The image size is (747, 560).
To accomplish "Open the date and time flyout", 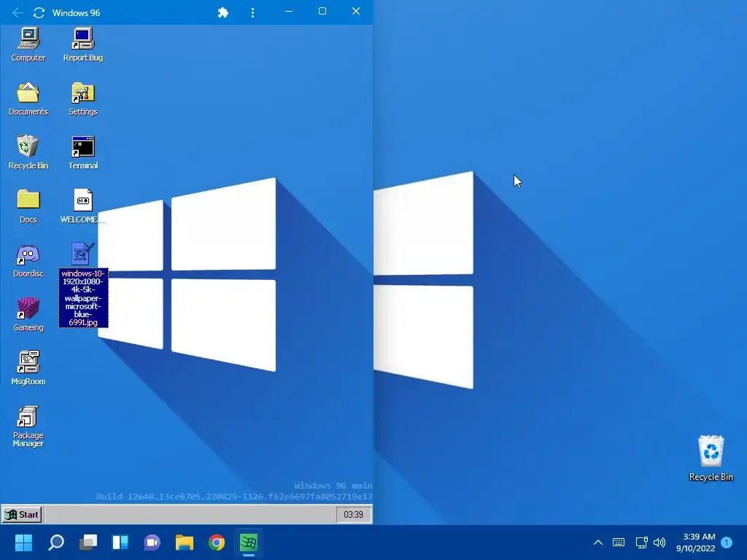I will pos(695,542).
